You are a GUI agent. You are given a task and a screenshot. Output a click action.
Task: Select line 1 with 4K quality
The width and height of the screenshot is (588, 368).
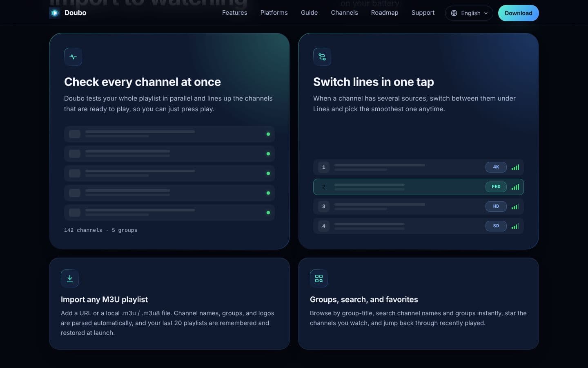click(419, 167)
